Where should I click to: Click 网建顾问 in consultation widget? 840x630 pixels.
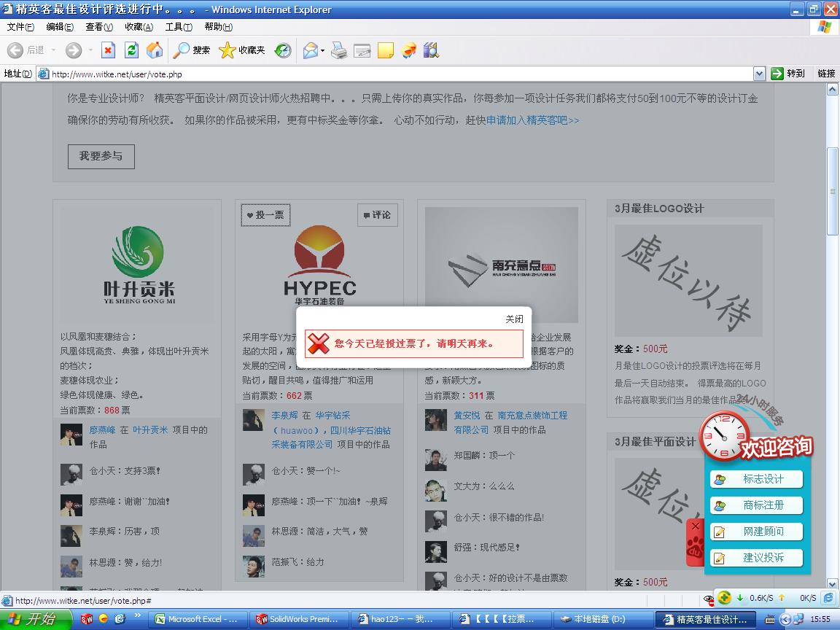coord(756,532)
